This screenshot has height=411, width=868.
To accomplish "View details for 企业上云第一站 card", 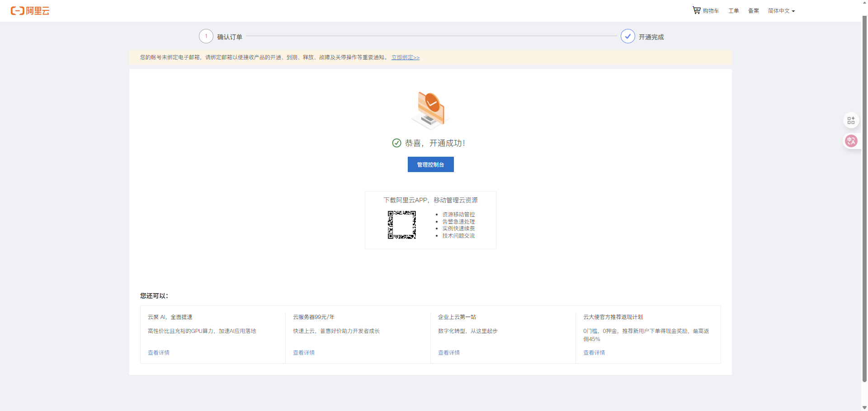I will click(449, 353).
